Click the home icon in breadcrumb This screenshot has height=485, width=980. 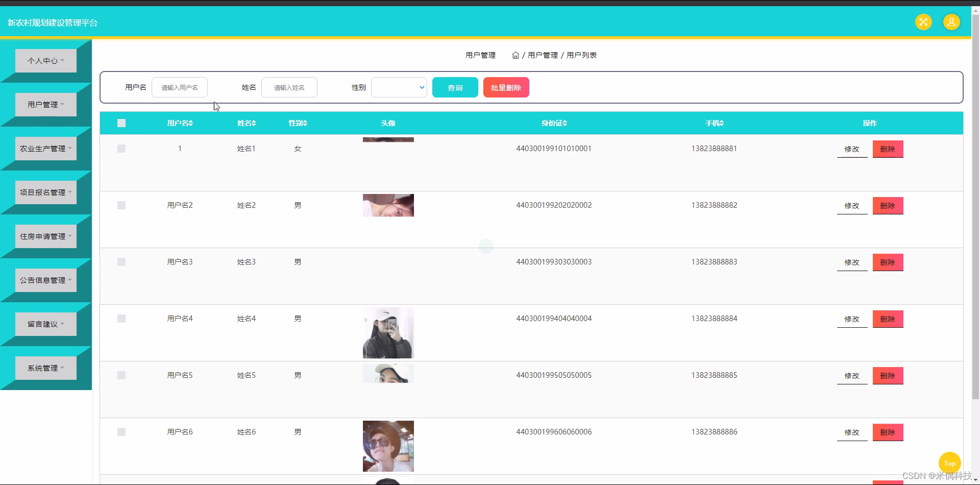516,55
